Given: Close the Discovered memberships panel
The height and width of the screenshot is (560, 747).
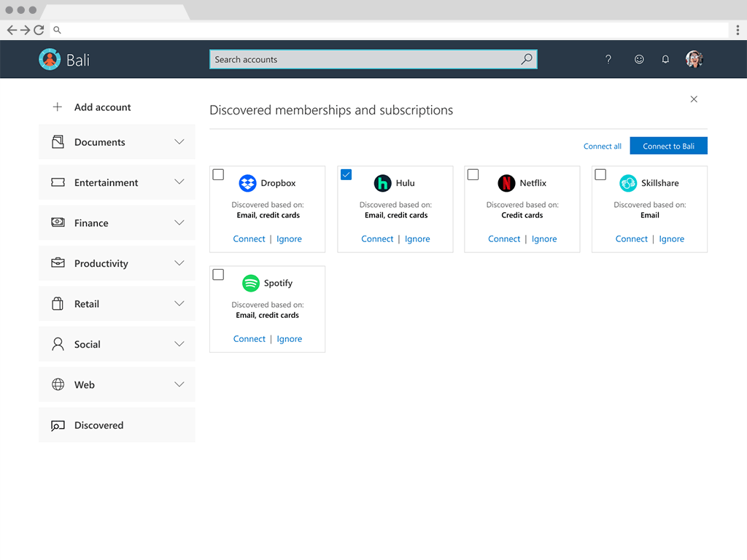Looking at the screenshot, I should coord(694,99).
